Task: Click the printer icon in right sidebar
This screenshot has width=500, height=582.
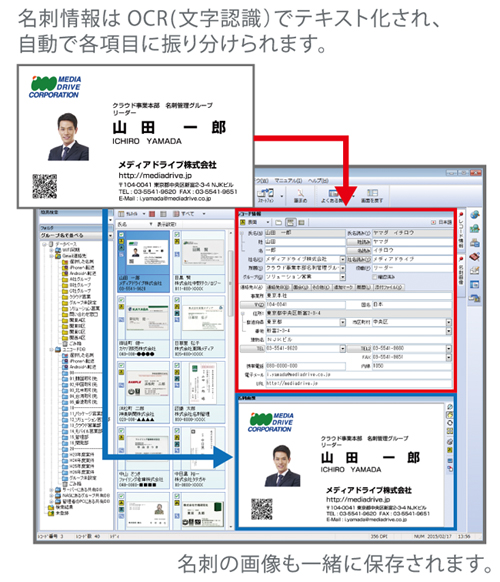Action: coord(475,243)
